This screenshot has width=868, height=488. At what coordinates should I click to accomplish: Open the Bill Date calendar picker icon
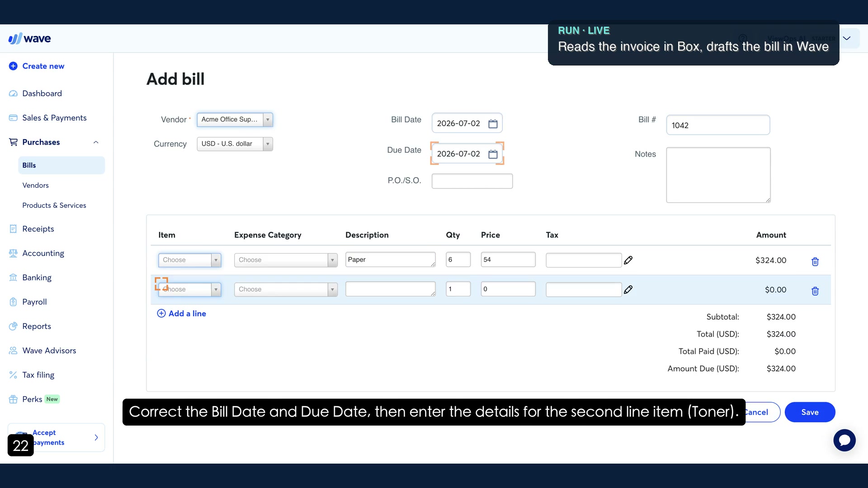pos(493,124)
